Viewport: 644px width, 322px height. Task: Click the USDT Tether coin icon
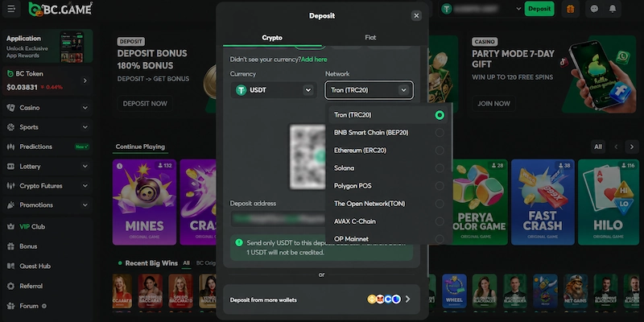(241, 90)
